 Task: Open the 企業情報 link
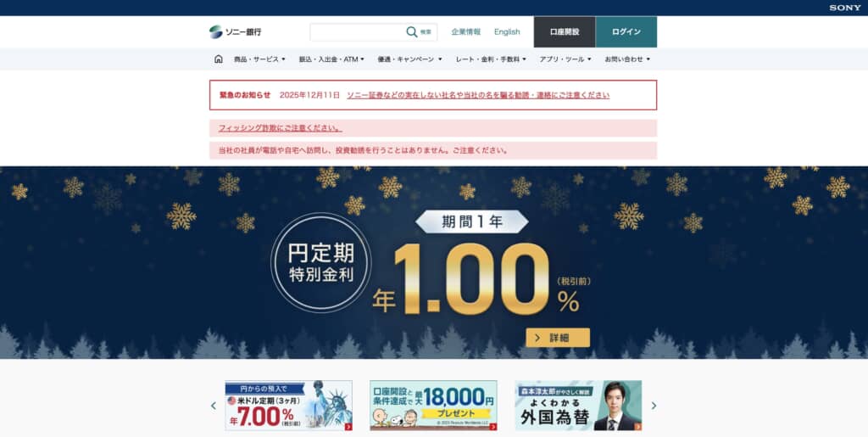pos(466,32)
